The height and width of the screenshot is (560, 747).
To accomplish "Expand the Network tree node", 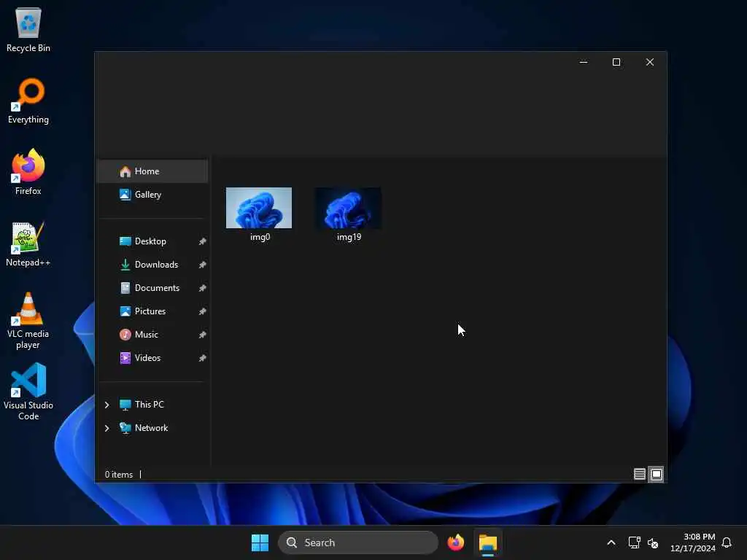I will click(x=107, y=428).
